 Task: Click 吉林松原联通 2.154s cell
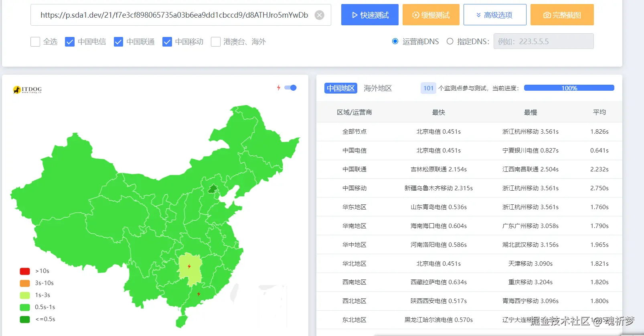click(x=438, y=169)
